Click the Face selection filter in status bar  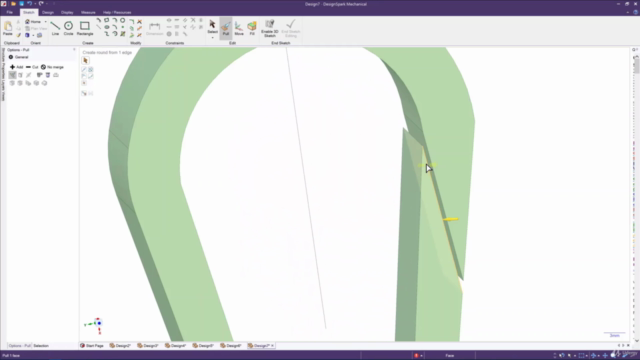[450, 356]
